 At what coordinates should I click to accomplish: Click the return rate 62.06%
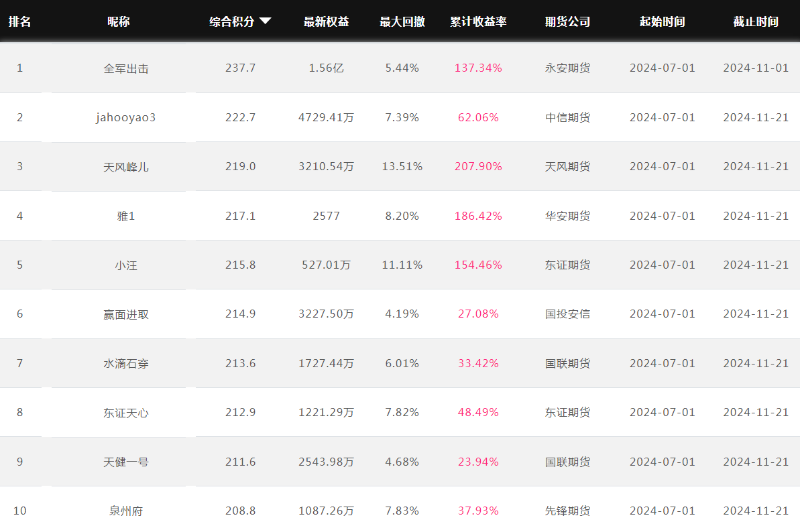(x=478, y=117)
